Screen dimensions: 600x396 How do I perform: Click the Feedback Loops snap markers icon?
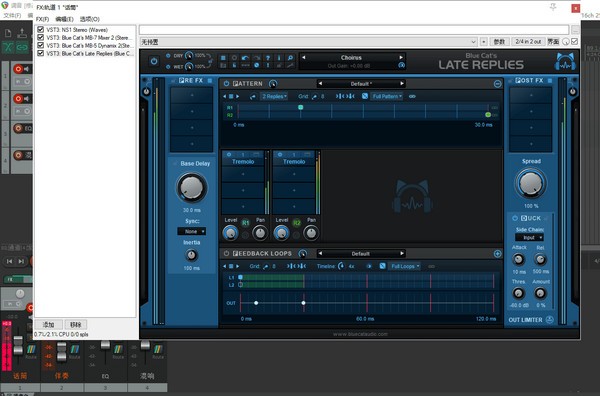(x=296, y=266)
